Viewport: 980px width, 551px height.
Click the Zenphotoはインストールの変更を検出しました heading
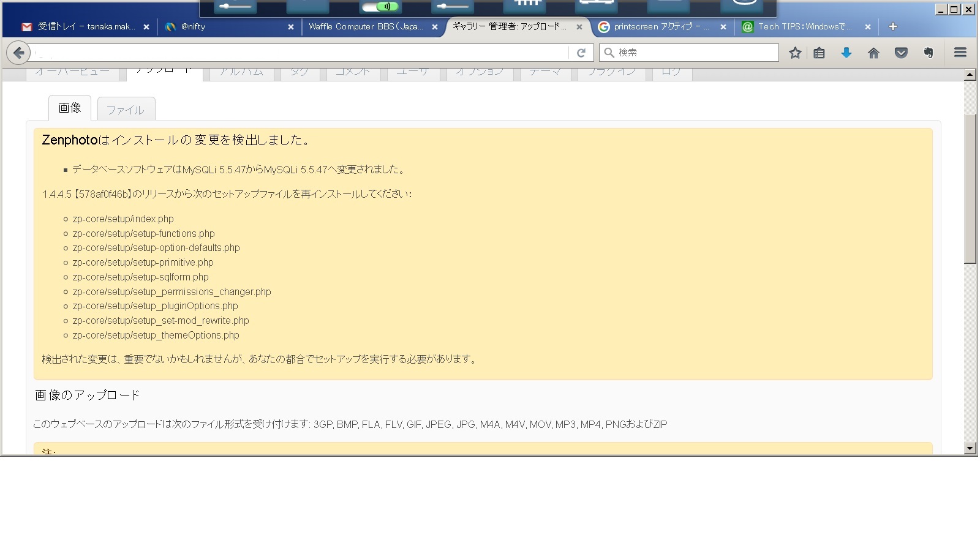[177, 140]
